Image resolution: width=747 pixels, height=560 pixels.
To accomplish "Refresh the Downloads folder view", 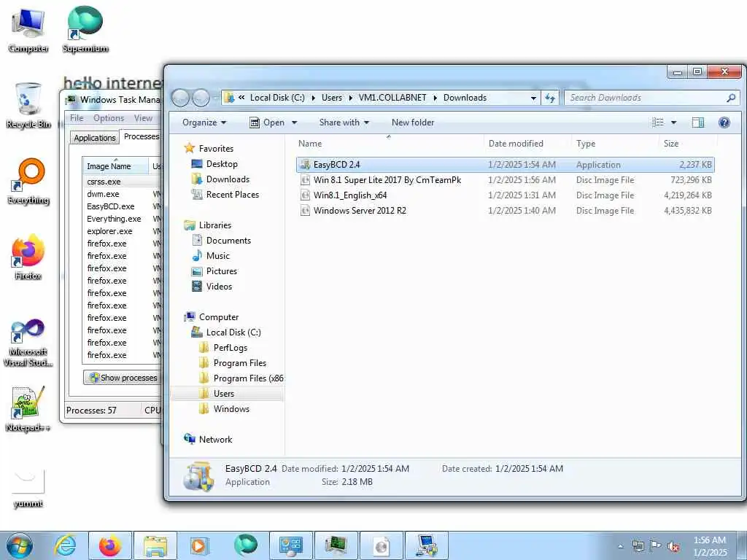I will (550, 98).
